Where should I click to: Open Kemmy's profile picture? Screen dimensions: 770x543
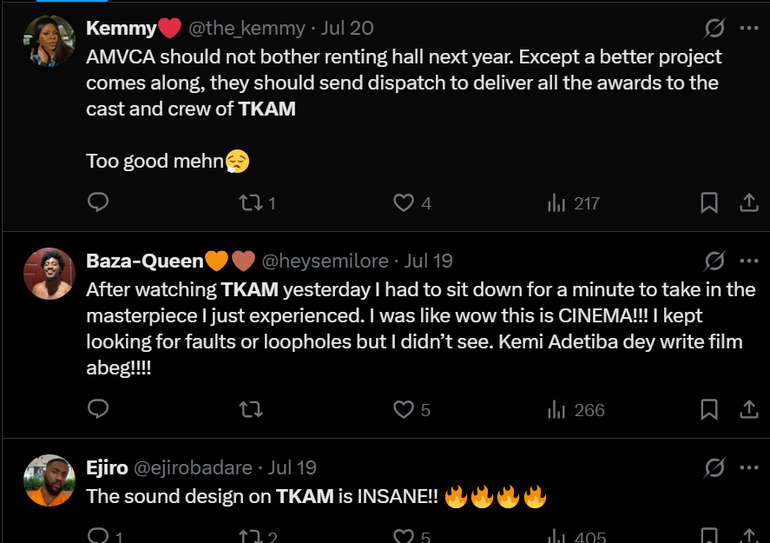point(48,41)
